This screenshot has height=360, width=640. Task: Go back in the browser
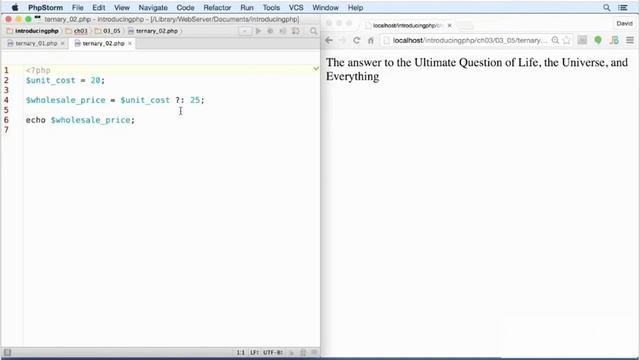point(329,40)
